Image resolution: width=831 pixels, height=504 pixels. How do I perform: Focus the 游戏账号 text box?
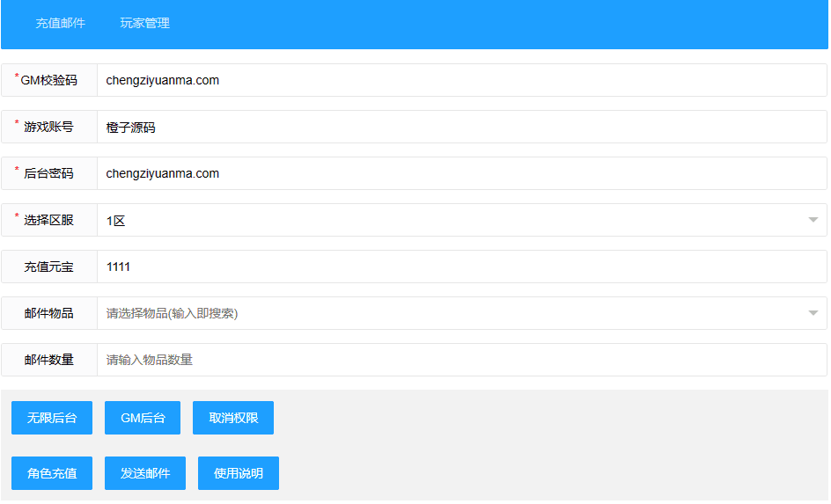click(x=461, y=127)
